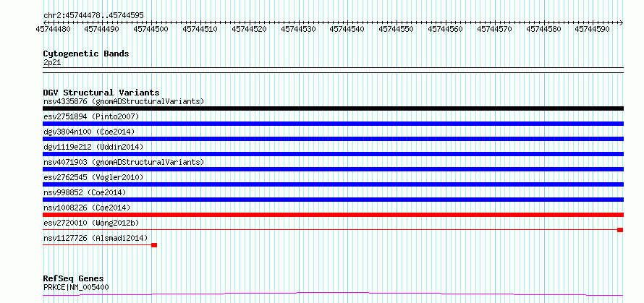Click the red end block of nsv1127726
Viewport: 644px width, 303px height.
coord(154,245)
